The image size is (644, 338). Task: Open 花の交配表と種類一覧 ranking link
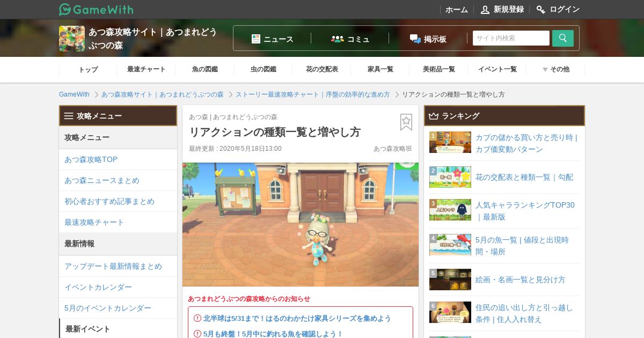tap(524, 177)
